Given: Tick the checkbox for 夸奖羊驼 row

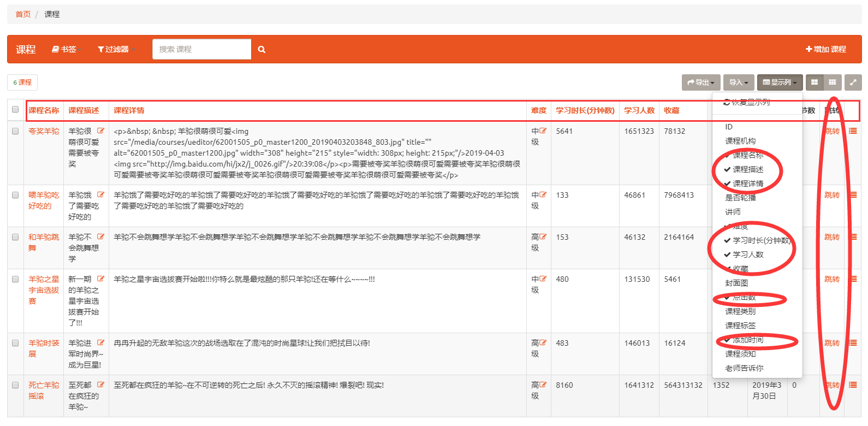Looking at the screenshot, I should (x=15, y=131).
